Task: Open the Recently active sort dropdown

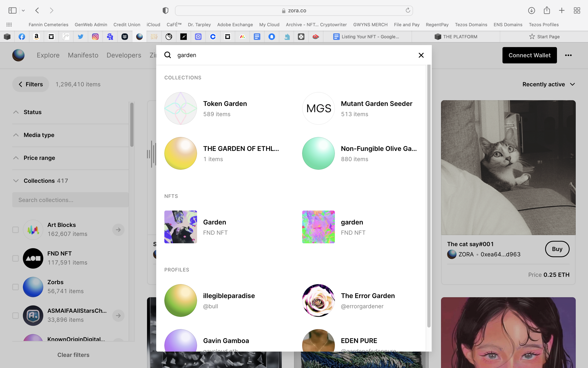Action: (548, 84)
